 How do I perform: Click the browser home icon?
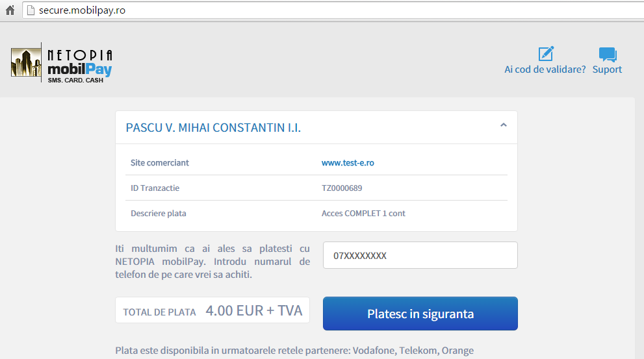point(10,10)
